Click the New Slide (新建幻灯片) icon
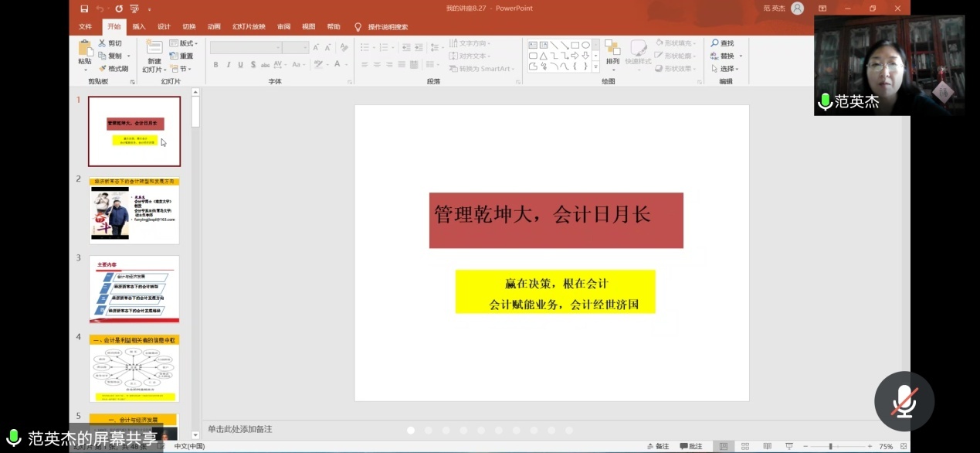Image resolution: width=980 pixels, height=453 pixels. point(153,51)
